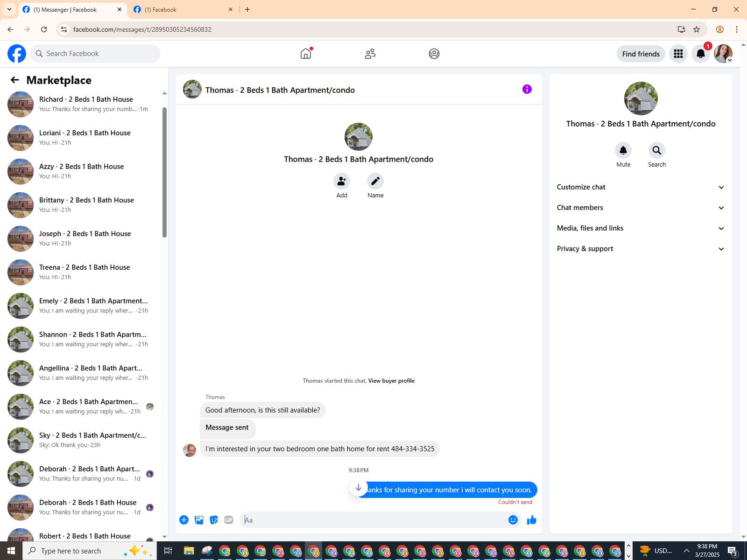747x560 pixels.
Task: Send a thumbs up like
Action: pyautogui.click(x=532, y=520)
